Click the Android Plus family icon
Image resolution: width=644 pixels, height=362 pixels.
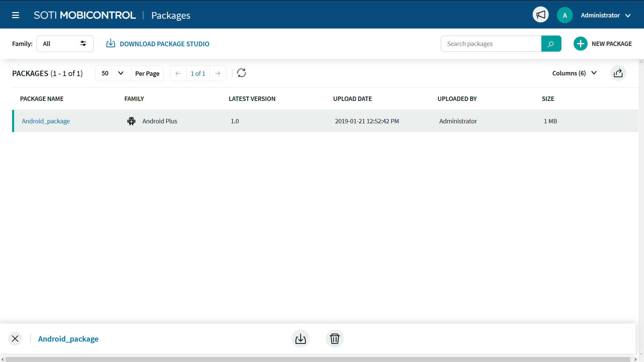(x=131, y=121)
